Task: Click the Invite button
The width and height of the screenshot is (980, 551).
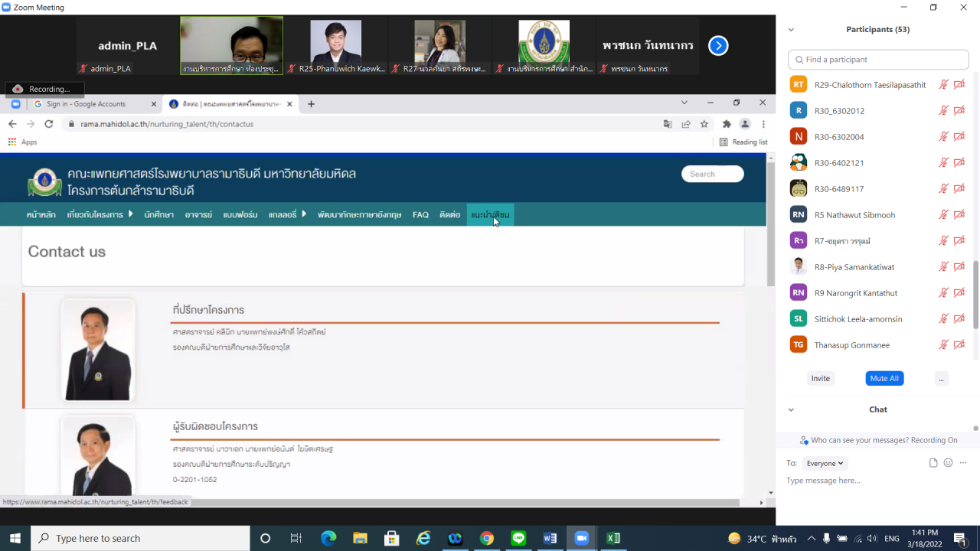Action: pos(820,378)
